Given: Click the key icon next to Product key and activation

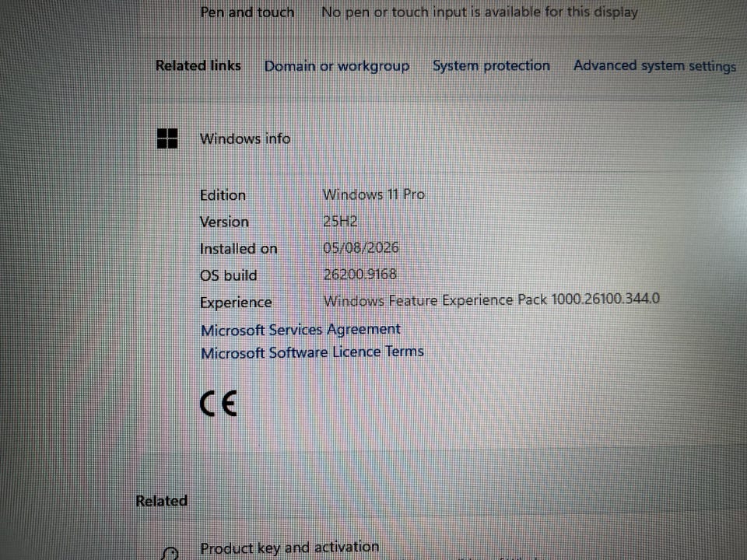Looking at the screenshot, I should 170,553.
